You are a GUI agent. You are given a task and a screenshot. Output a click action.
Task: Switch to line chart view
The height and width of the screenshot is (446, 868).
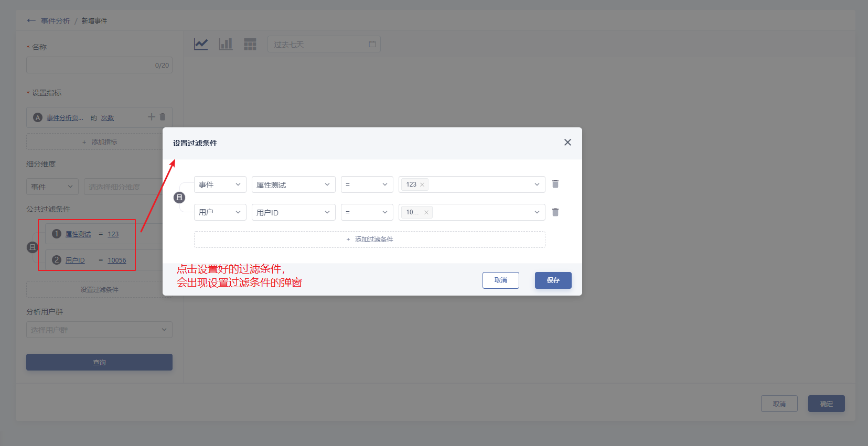click(201, 44)
